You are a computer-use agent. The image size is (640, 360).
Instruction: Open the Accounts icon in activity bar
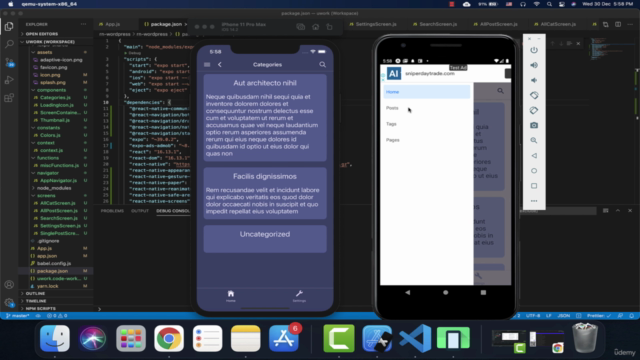pos(9,284)
